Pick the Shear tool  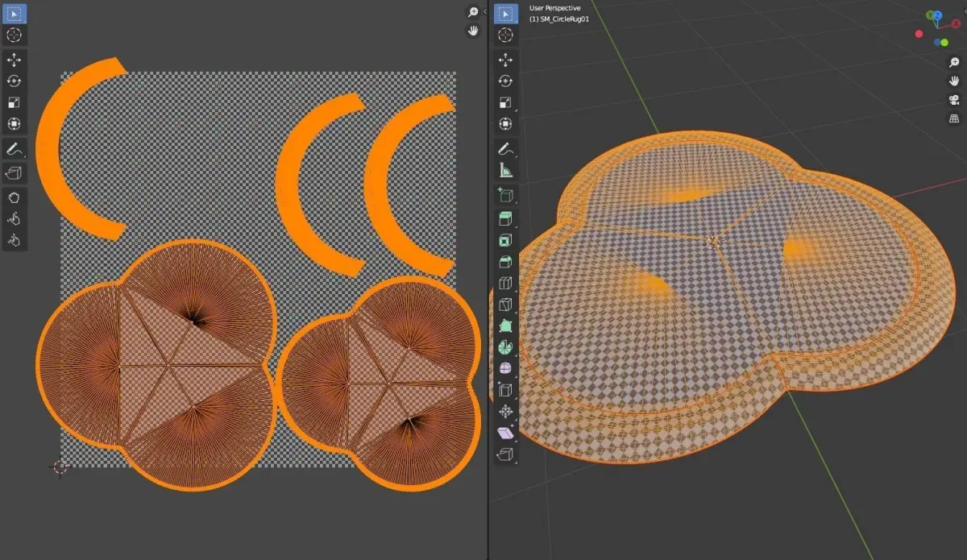[x=505, y=433]
